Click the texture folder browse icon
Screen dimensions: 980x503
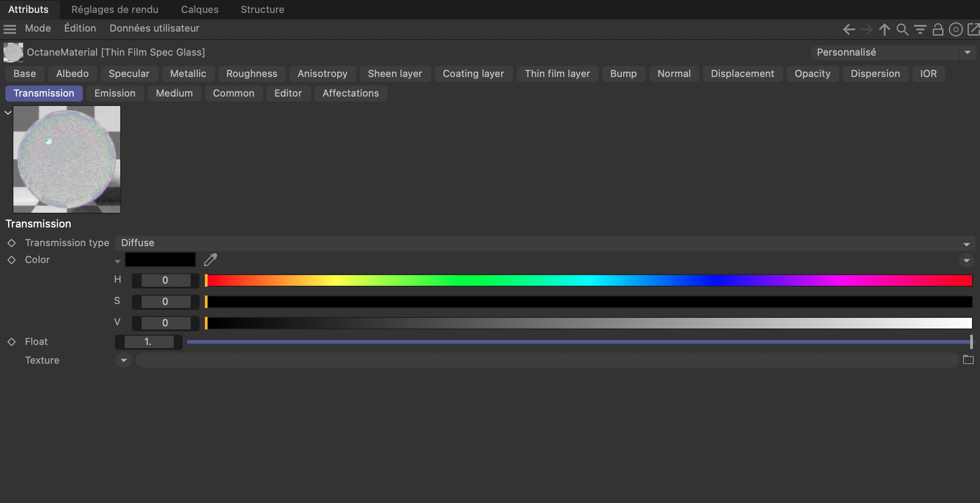pyautogui.click(x=968, y=360)
